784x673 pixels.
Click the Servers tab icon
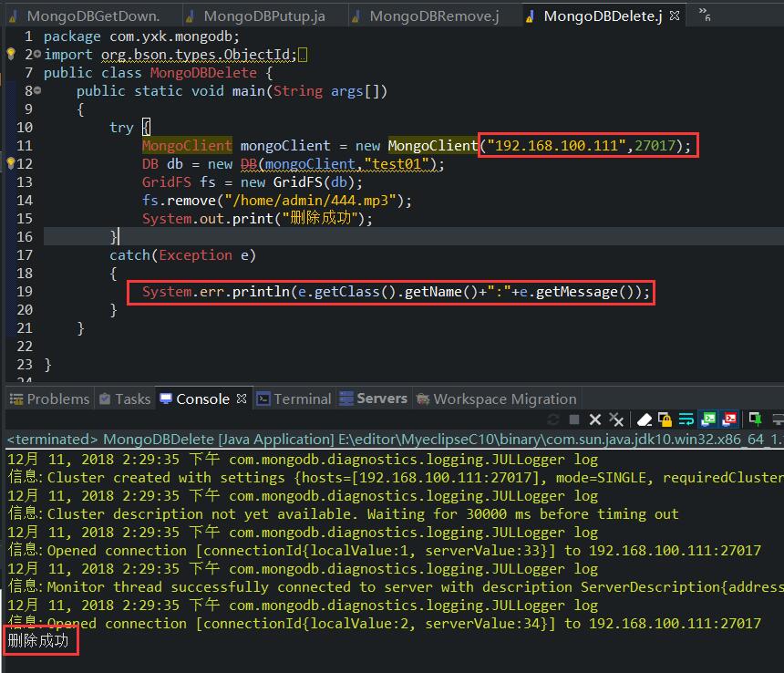point(346,399)
